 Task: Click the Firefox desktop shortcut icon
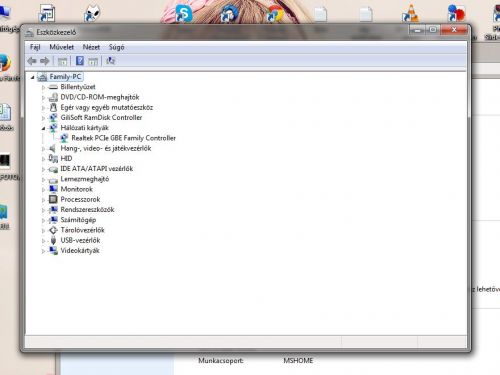4,63
